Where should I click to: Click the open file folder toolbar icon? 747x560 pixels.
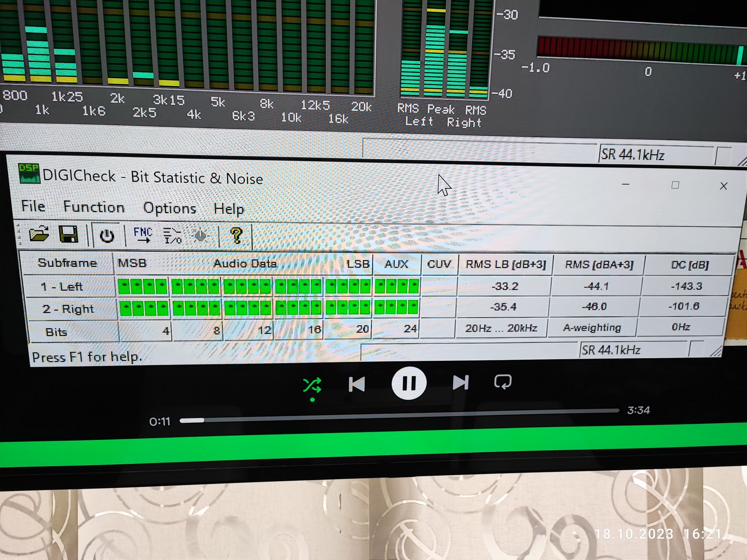coord(39,234)
